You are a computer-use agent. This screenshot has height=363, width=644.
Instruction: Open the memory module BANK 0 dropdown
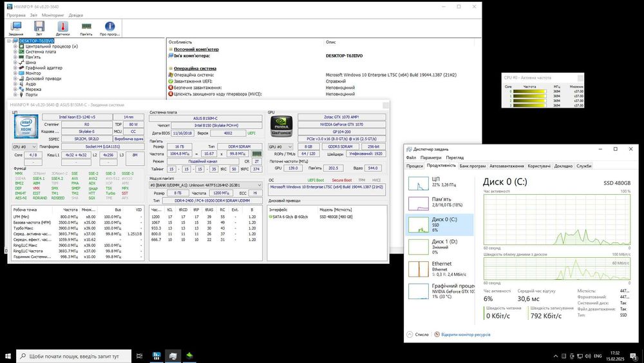point(205,186)
